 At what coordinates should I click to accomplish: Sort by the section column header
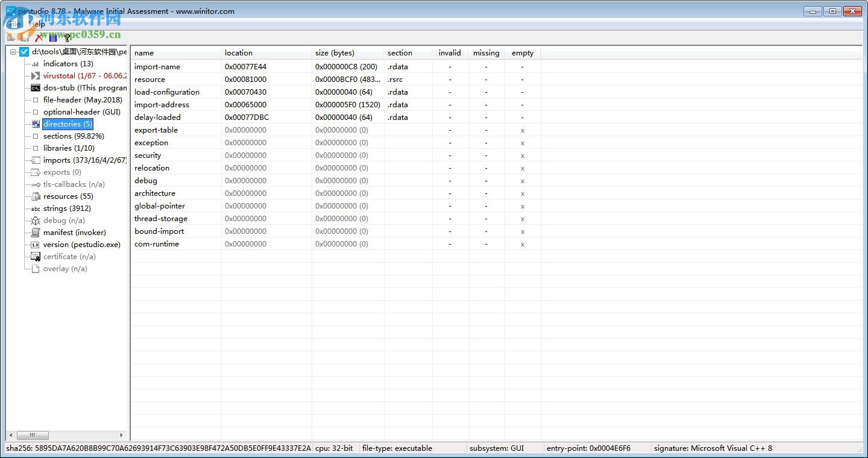(x=408, y=53)
